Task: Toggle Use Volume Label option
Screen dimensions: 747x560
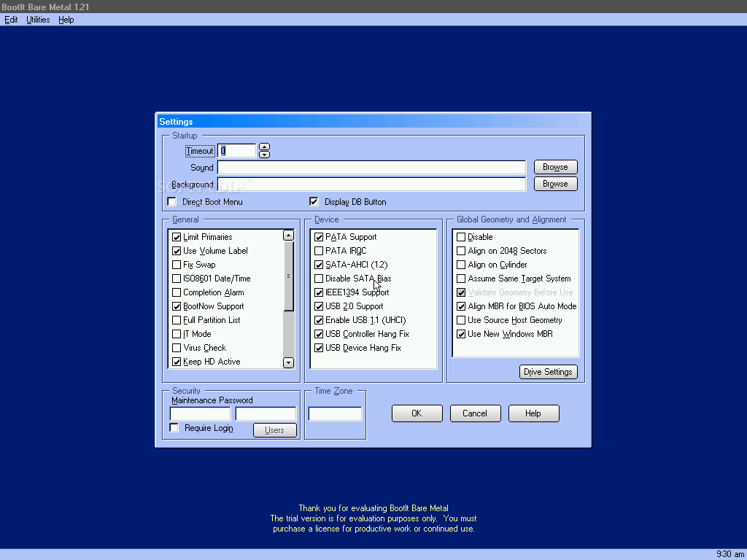Action: coord(177,251)
